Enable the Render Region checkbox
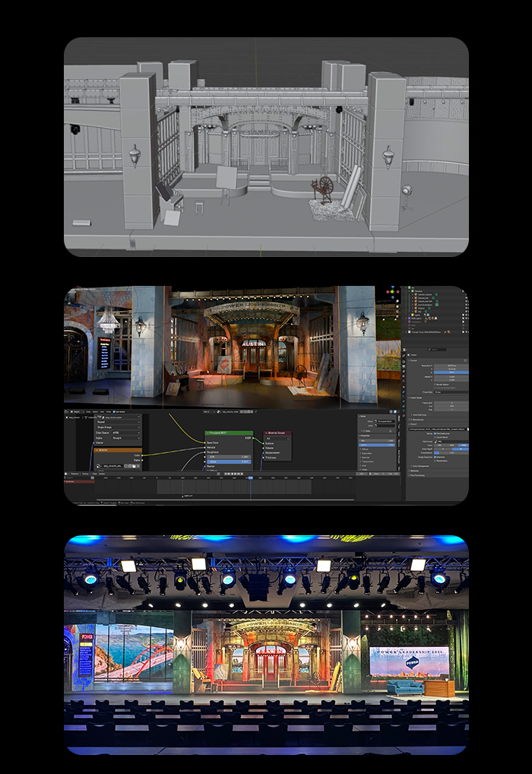Image resolution: width=532 pixels, height=774 pixels. (435, 385)
